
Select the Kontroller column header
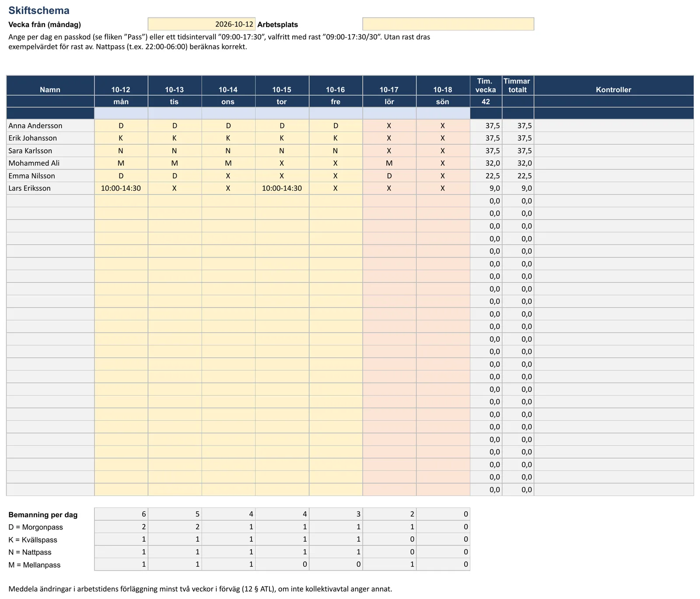point(614,85)
